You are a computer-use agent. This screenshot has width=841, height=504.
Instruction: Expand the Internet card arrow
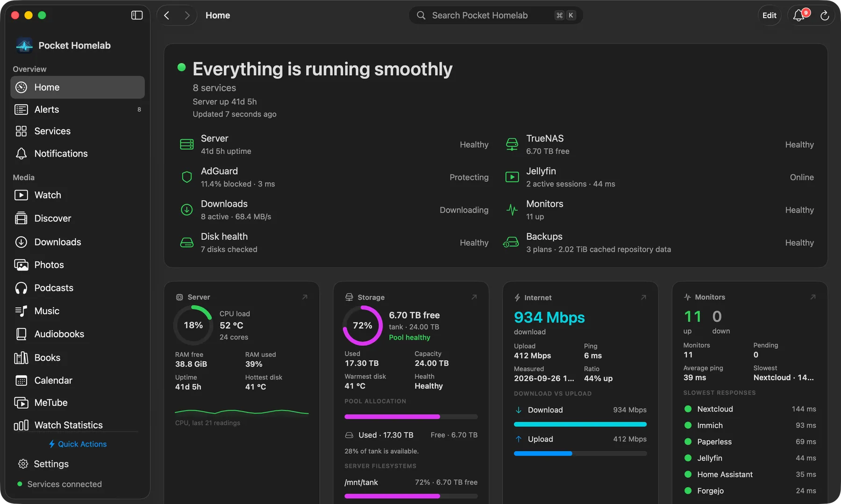[643, 297]
